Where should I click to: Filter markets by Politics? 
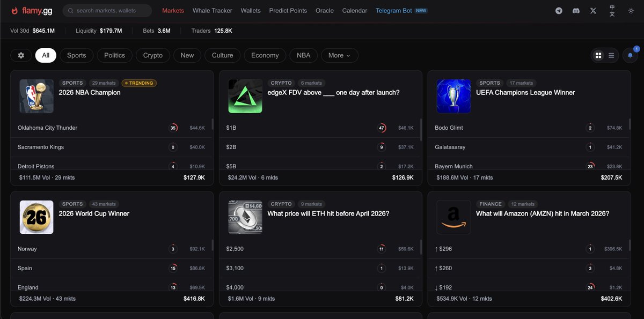(114, 55)
